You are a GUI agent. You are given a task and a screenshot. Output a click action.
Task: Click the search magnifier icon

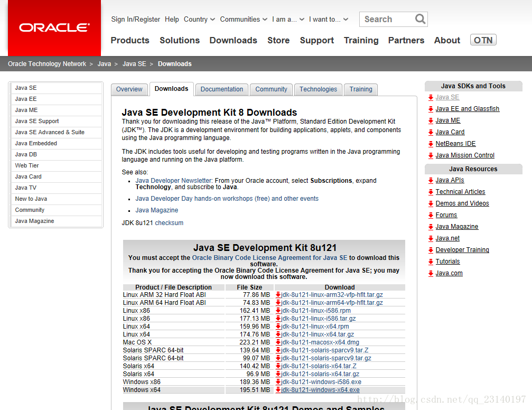coord(420,19)
